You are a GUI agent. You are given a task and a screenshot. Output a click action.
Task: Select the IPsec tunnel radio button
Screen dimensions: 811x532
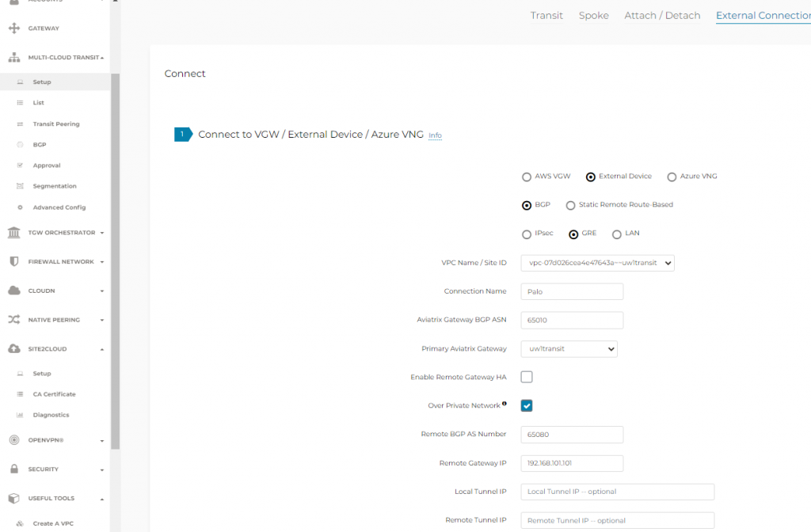tap(527, 234)
